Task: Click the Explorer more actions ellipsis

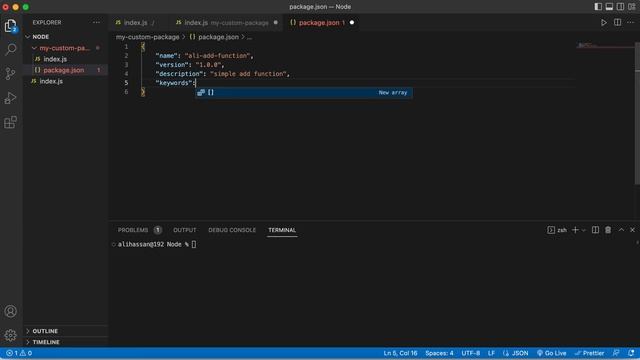Action: pyautogui.click(x=96, y=22)
